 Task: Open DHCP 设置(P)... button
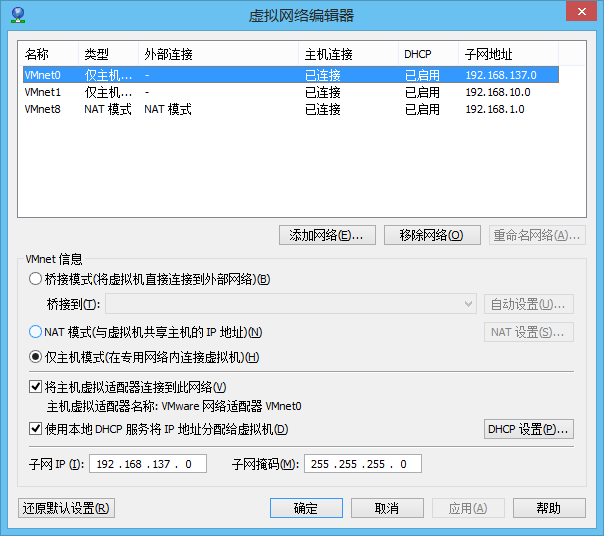pos(528,429)
